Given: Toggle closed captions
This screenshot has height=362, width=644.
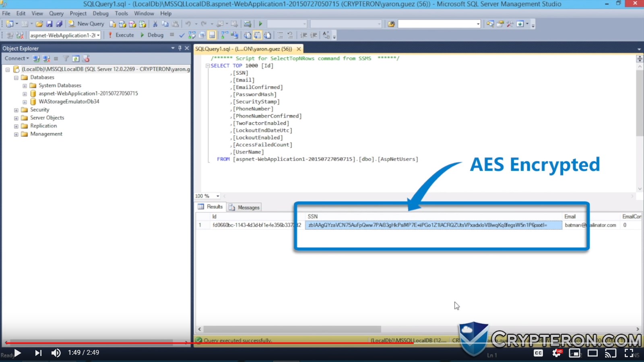Looking at the screenshot, I should [538, 353].
